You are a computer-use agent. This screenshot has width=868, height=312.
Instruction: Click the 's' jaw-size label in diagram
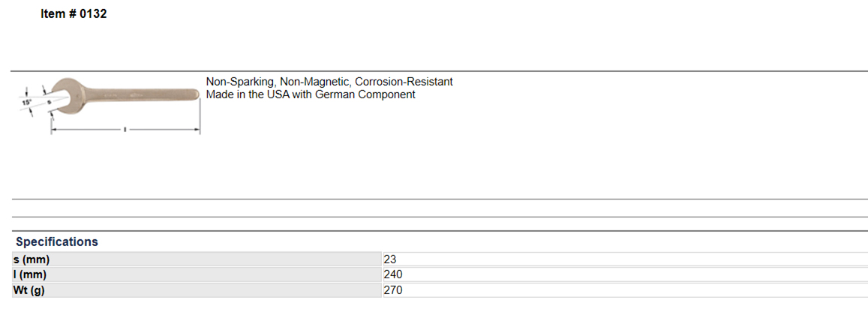[x=49, y=102]
